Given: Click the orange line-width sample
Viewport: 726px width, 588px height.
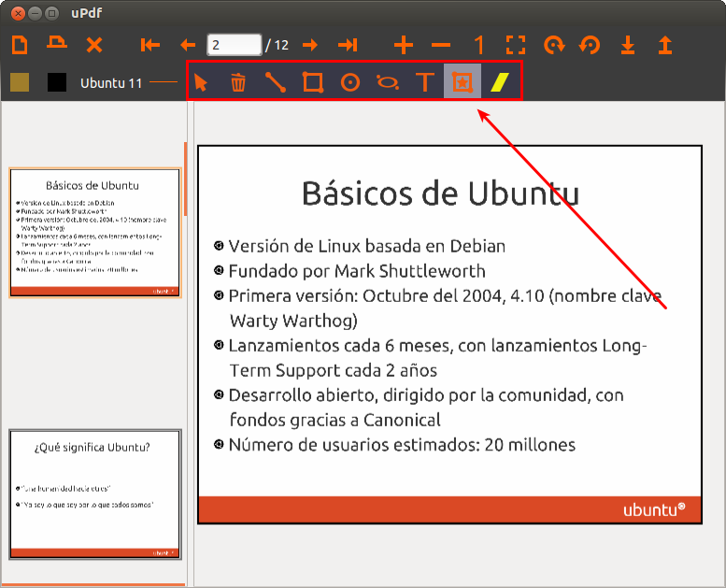Looking at the screenshot, I should tap(164, 82).
